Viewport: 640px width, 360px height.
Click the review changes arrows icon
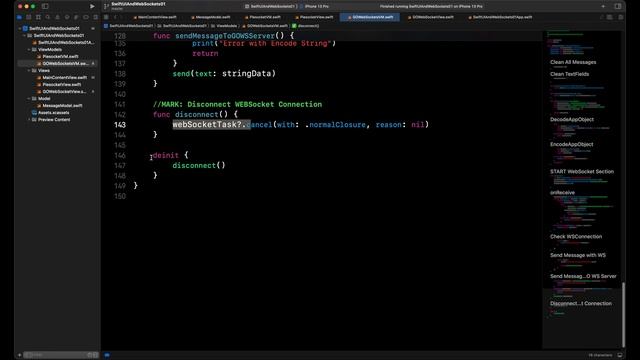[x=601, y=17]
